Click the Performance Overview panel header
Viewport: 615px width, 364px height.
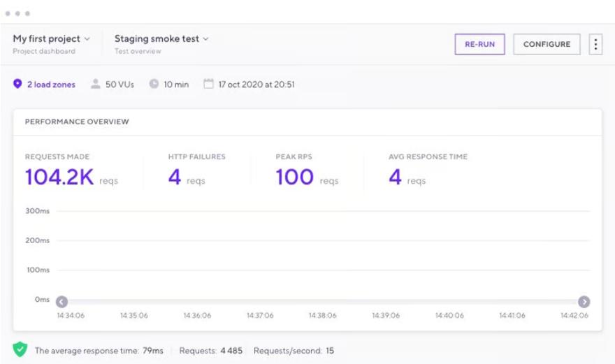click(77, 122)
